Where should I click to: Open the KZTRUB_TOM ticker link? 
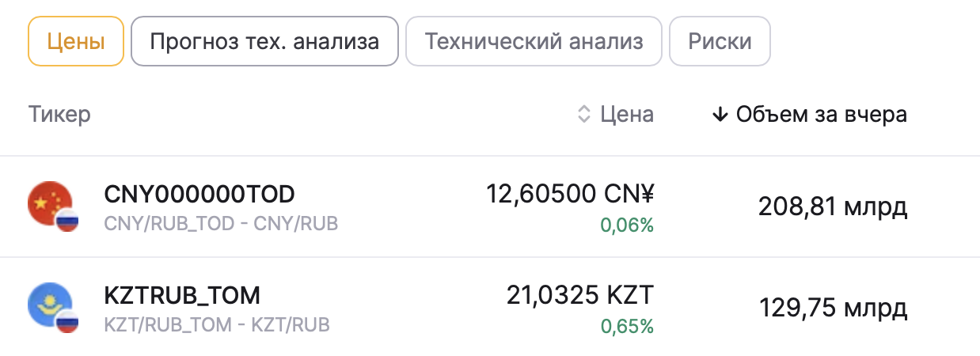(x=182, y=296)
